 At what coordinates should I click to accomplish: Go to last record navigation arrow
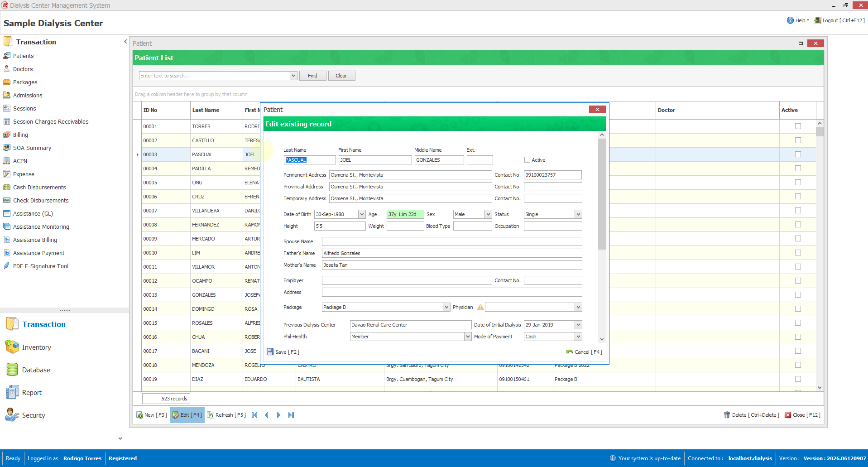[x=291, y=415]
